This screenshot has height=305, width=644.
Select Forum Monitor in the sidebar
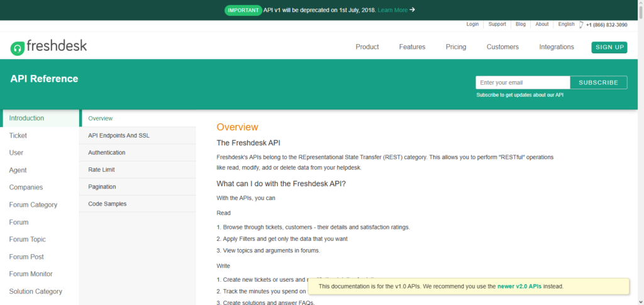point(40,274)
